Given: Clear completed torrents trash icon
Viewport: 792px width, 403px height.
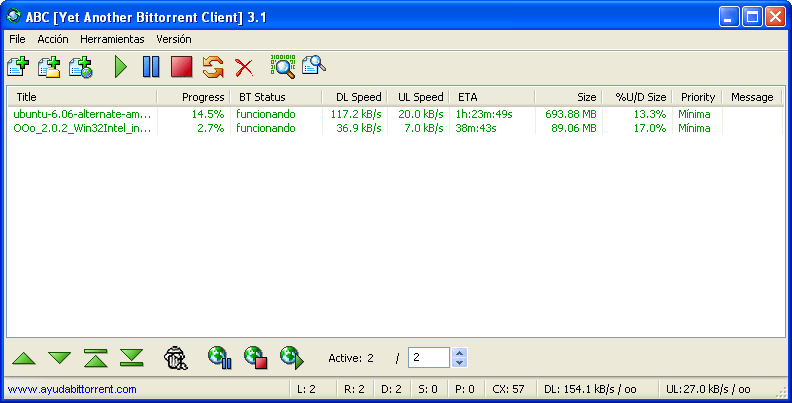Looking at the screenshot, I should [x=176, y=358].
